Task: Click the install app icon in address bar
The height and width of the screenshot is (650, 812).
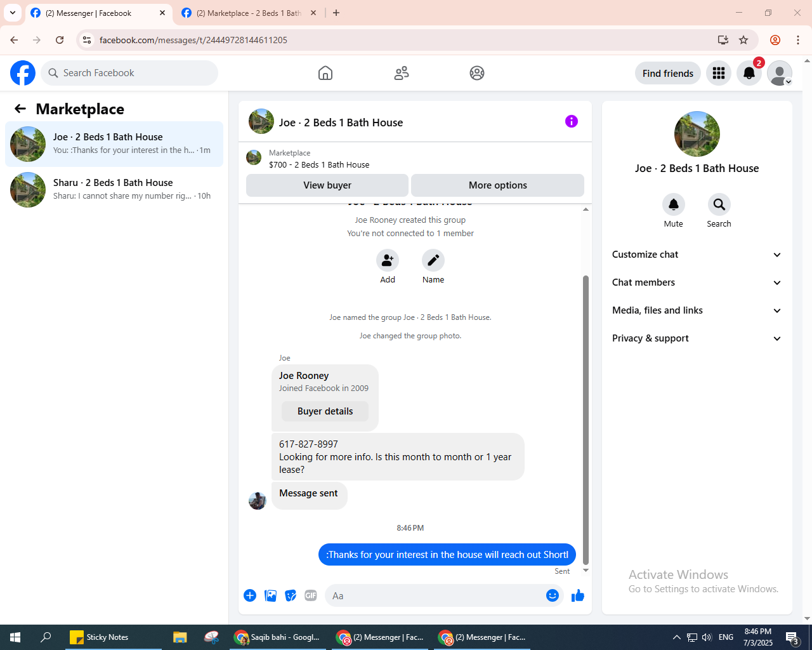Action: 723,40
